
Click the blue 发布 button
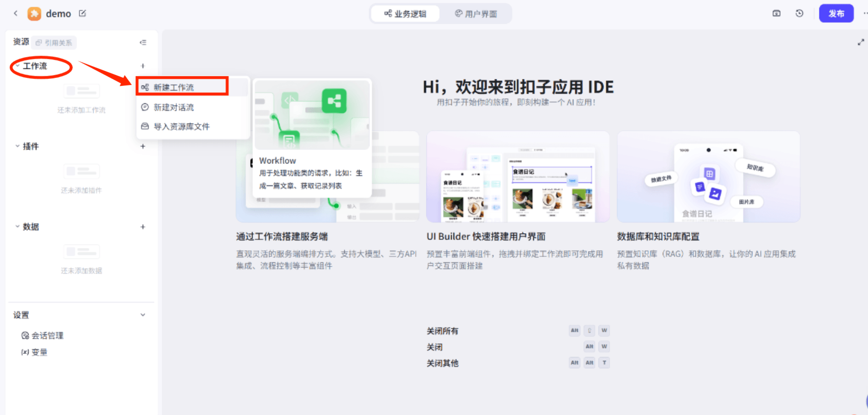tap(836, 13)
